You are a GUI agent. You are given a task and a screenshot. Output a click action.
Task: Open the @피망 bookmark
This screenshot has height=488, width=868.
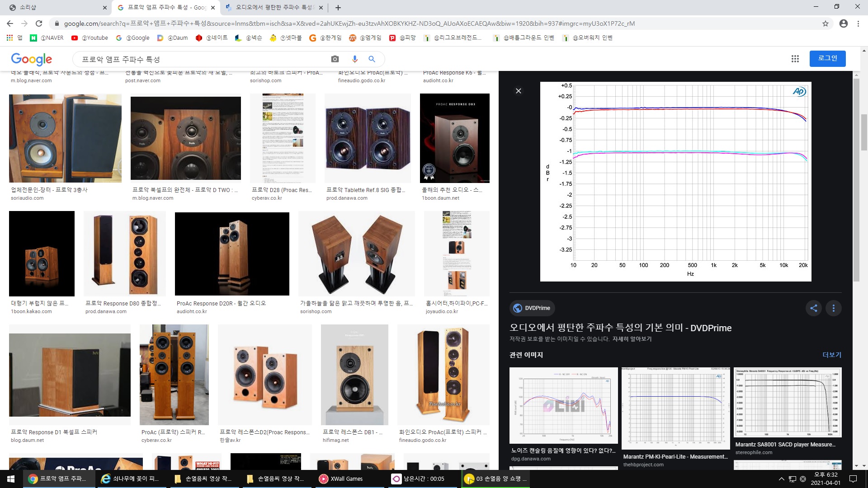[402, 38]
